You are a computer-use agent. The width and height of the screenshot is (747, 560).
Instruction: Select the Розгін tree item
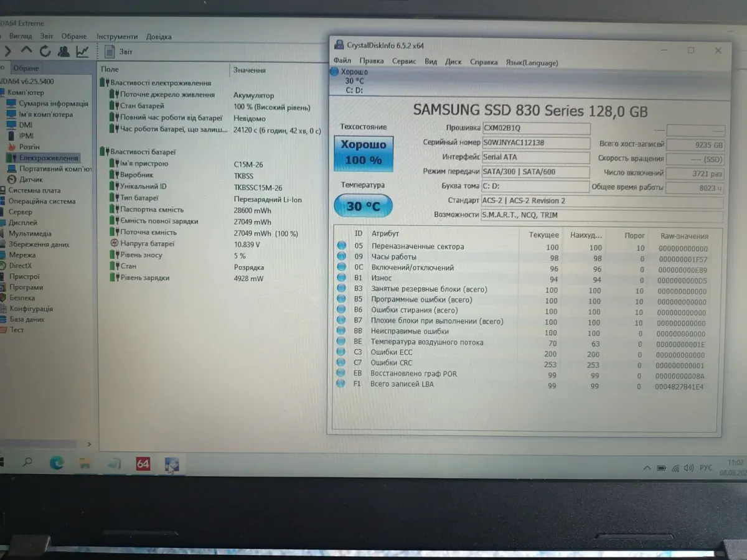pos(29,147)
